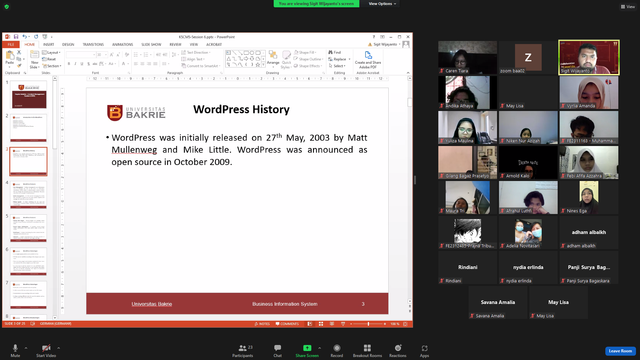Open video options arrow beside Start Video
This screenshot has width=640, height=360.
(58, 348)
